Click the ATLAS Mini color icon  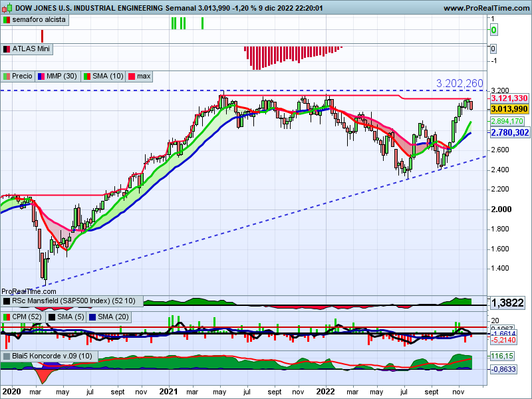[x=7, y=49]
